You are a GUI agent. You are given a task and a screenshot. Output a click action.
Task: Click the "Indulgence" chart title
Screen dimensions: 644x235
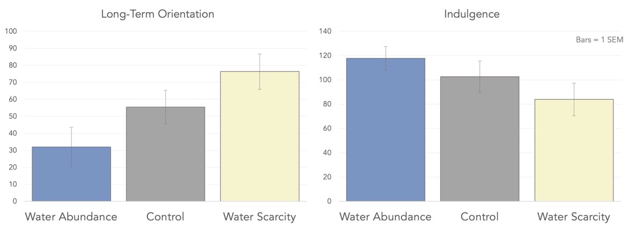point(472,14)
